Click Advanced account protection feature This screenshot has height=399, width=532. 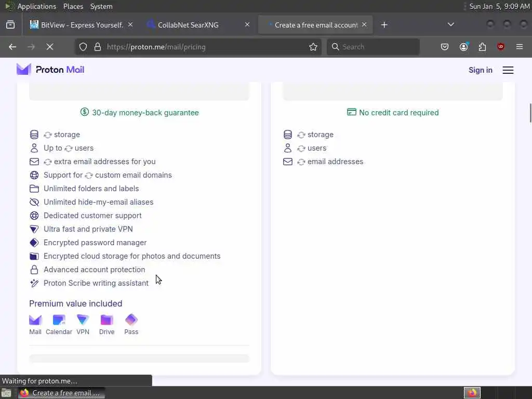tap(94, 270)
